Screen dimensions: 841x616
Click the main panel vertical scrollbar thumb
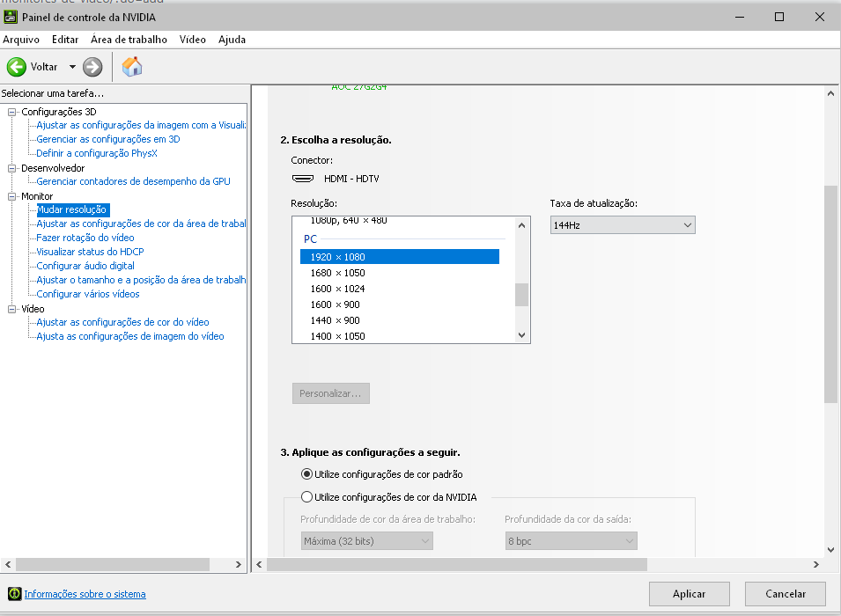(830, 294)
